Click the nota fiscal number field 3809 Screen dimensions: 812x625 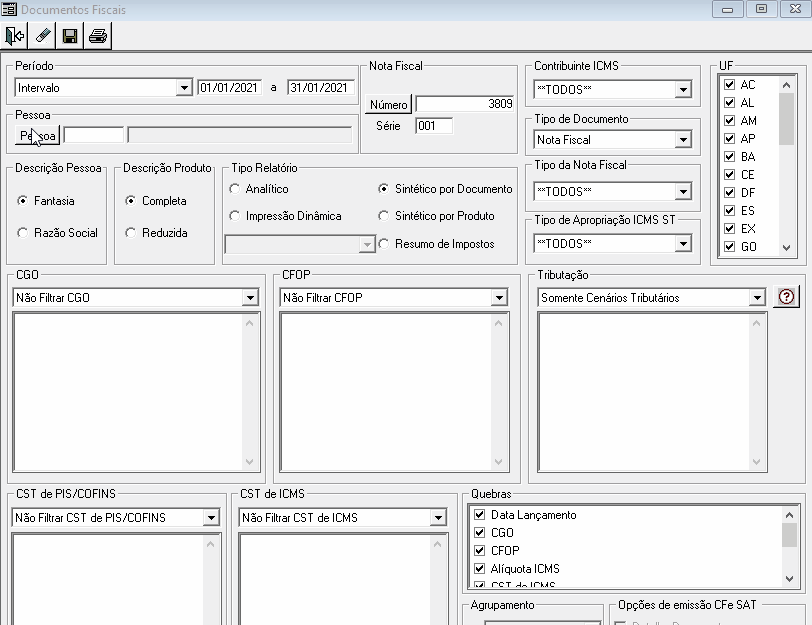click(x=465, y=104)
